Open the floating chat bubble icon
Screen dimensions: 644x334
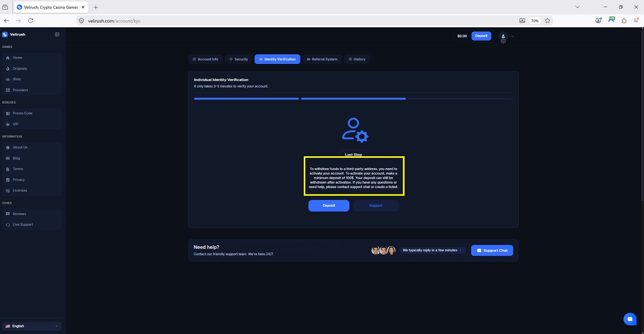[x=630, y=319]
